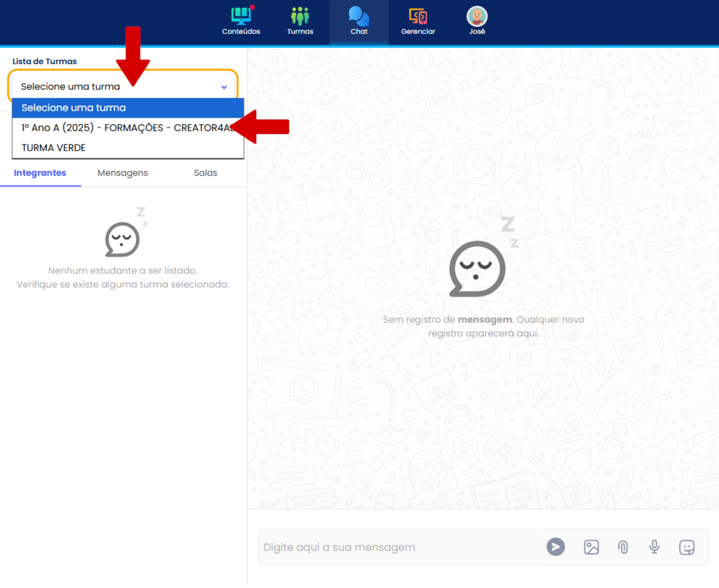Open the Salas tab
Viewport: 719px width, 588px height.
[x=205, y=173]
